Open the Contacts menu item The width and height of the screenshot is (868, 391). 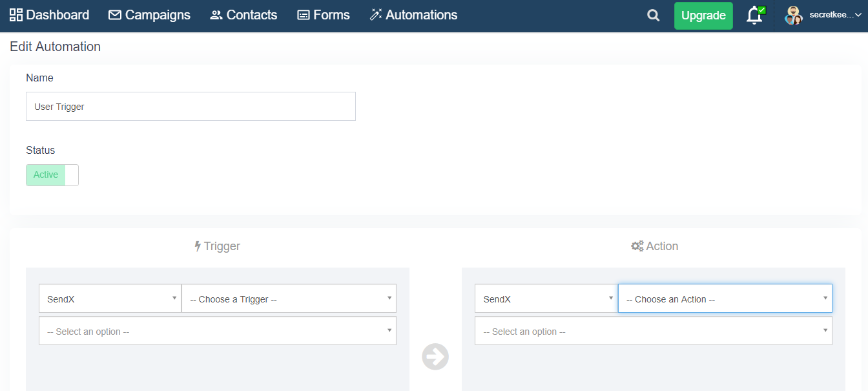251,15
